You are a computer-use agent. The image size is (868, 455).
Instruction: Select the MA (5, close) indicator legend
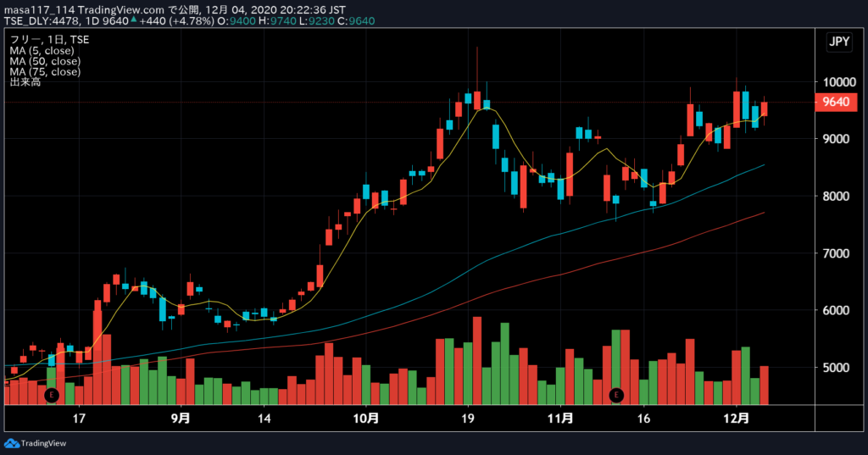42,50
